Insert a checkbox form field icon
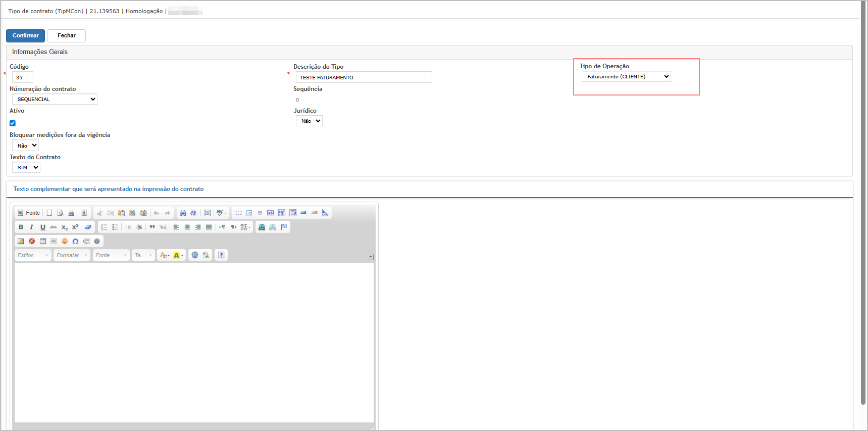This screenshot has height=431, width=868. pos(249,213)
